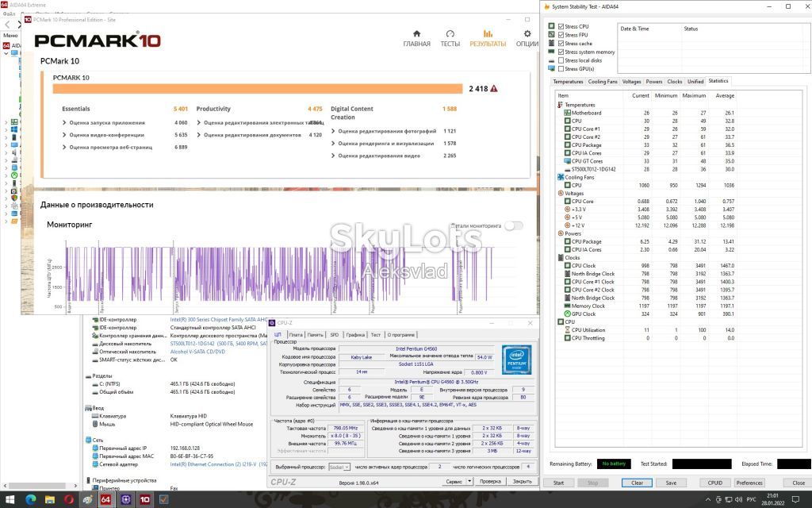This screenshot has height=508, width=812.
Task: Open Windows Start menu
Action: pos(10,500)
